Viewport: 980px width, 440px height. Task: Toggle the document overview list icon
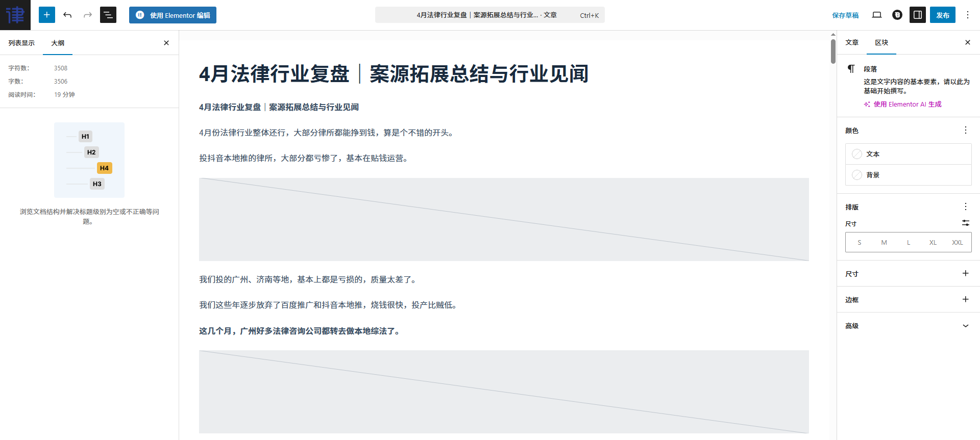108,15
